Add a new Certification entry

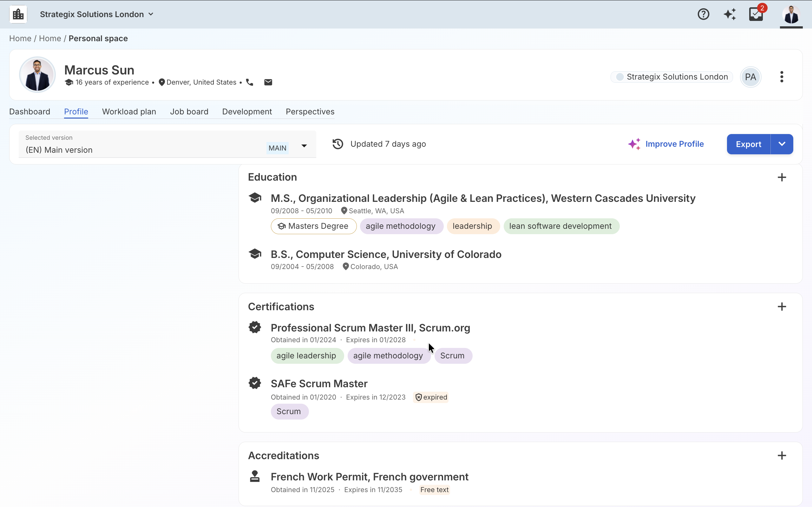782,306
